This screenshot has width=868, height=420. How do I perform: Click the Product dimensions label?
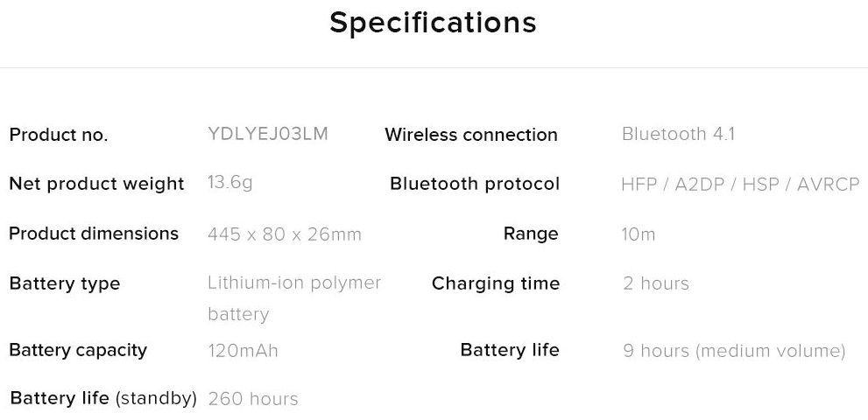tap(94, 234)
